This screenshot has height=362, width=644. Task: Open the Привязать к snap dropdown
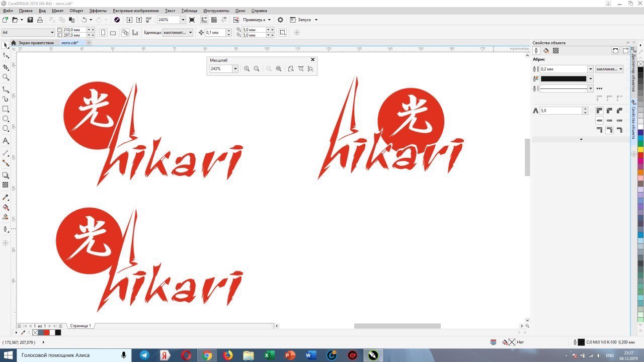pos(269,20)
